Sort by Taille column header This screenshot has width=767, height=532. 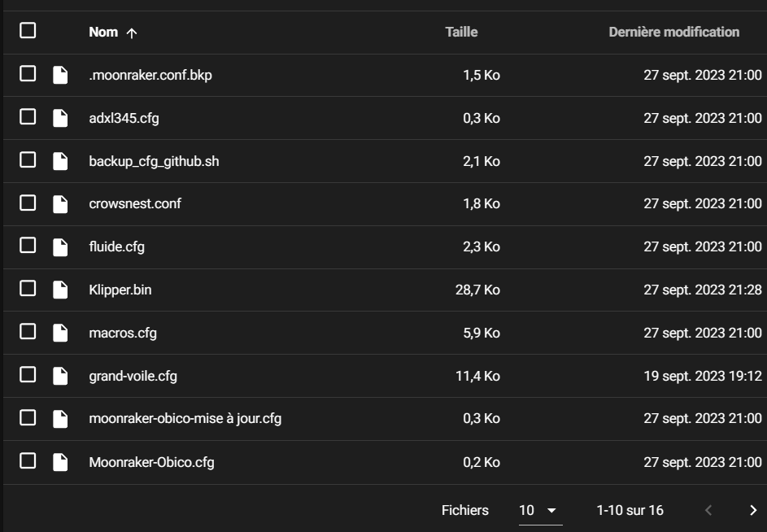point(461,33)
